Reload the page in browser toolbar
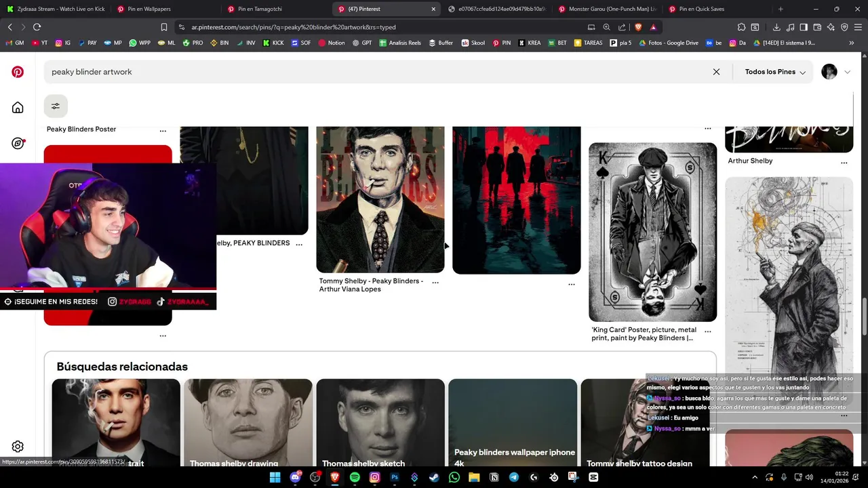868x488 pixels. tap(37, 27)
